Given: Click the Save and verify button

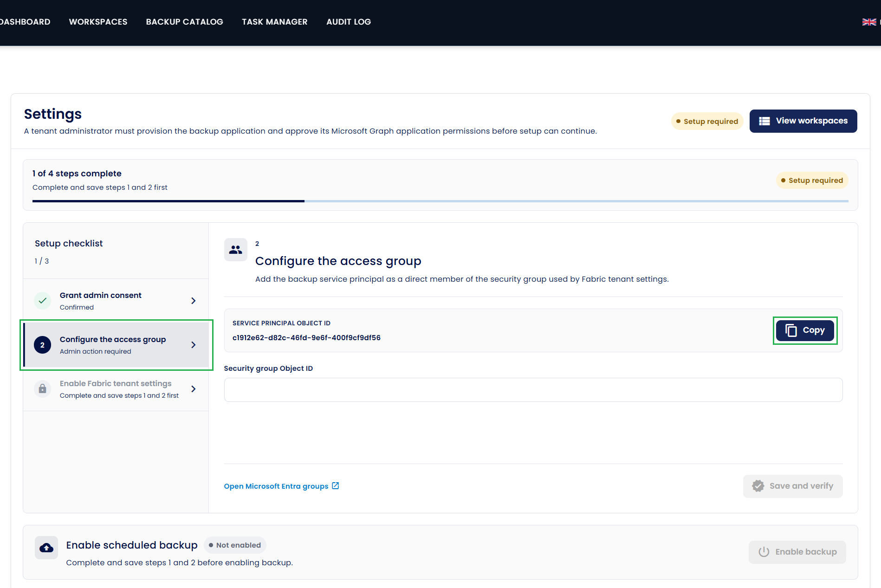Looking at the screenshot, I should tap(793, 486).
